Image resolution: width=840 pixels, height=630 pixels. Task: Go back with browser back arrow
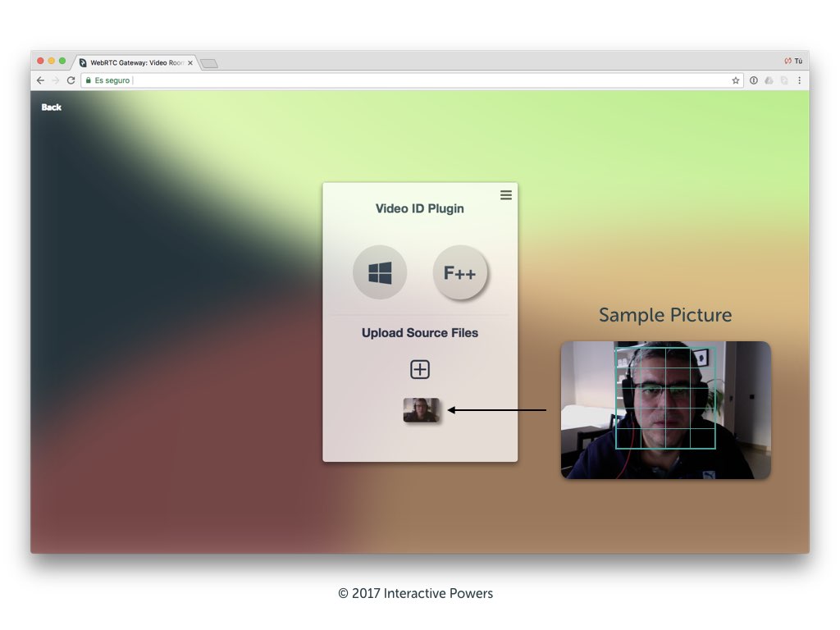click(x=40, y=80)
